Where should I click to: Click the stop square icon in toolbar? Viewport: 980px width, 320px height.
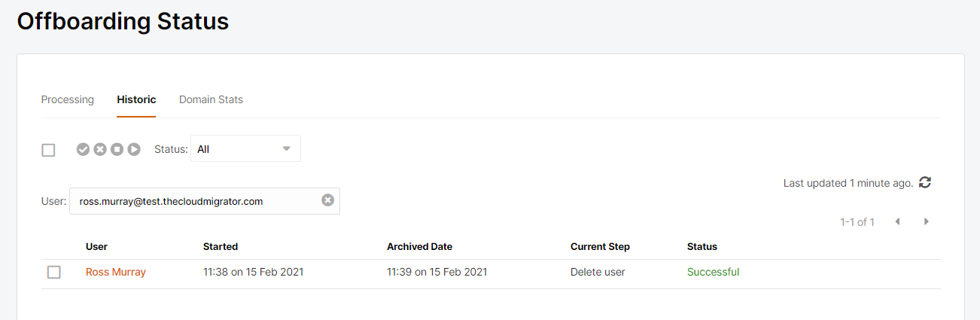117,149
